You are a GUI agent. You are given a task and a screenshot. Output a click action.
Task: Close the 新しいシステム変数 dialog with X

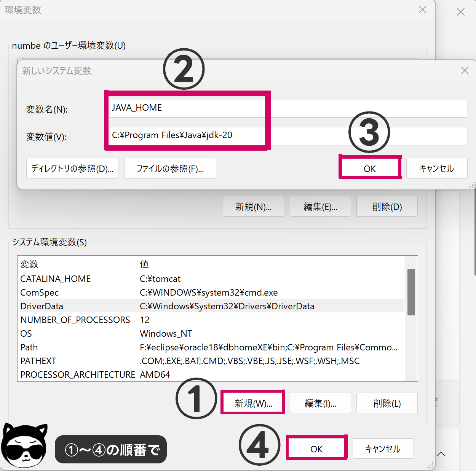coord(465,70)
